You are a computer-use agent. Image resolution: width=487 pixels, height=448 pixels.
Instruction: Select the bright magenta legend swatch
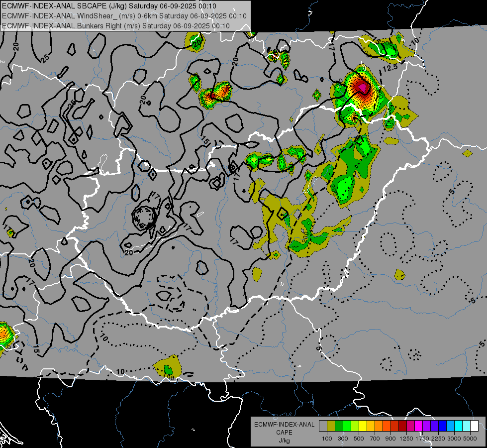point(418,426)
